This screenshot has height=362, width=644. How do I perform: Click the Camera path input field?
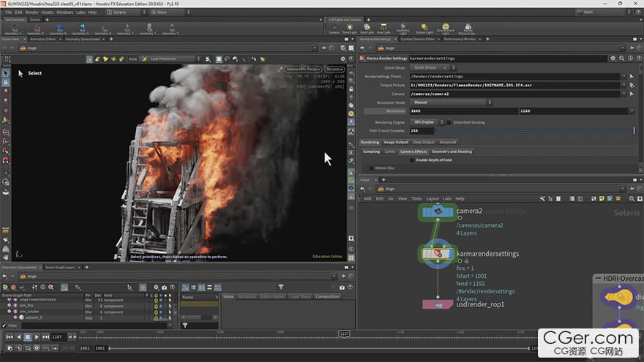[x=515, y=94]
